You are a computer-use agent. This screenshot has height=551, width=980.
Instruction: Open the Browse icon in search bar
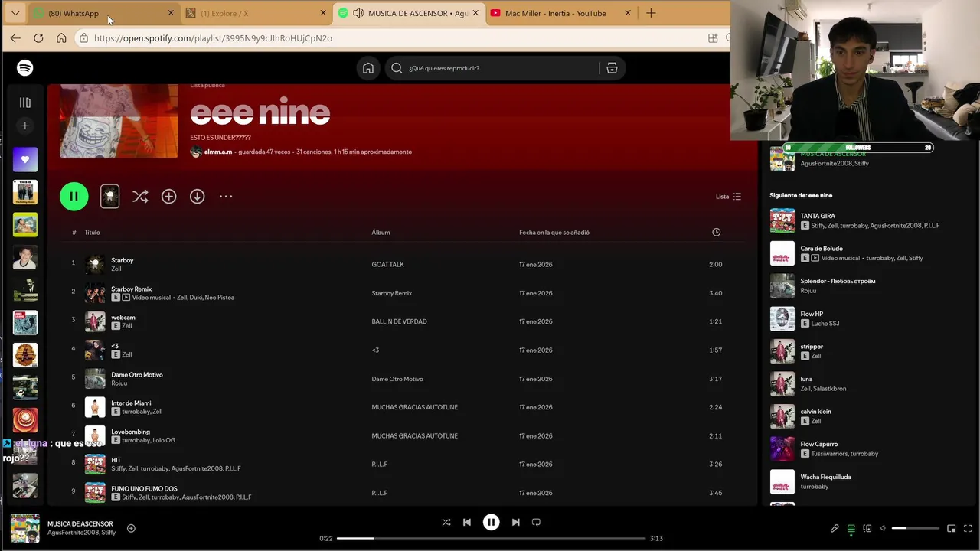(x=612, y=68)
